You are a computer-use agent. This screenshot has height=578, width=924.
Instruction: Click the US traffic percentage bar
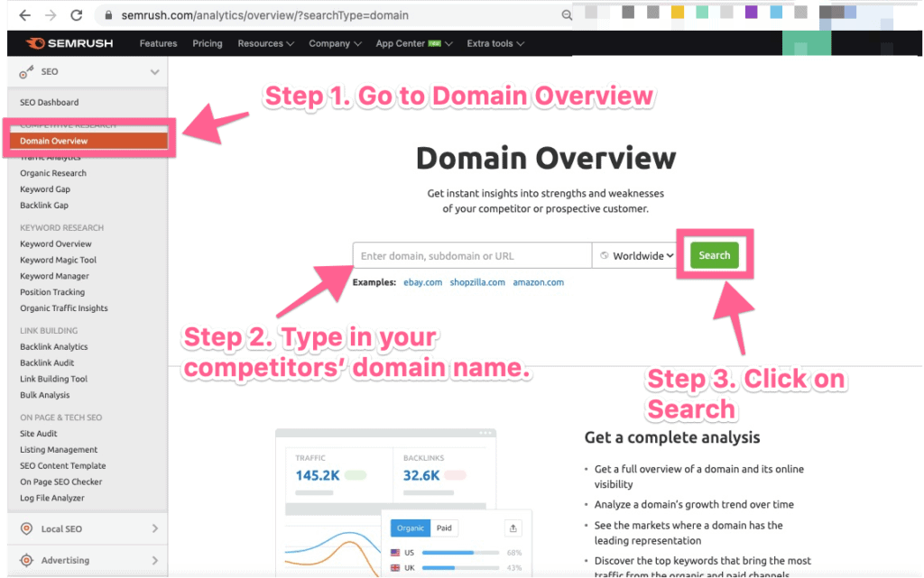coord(460,553)
